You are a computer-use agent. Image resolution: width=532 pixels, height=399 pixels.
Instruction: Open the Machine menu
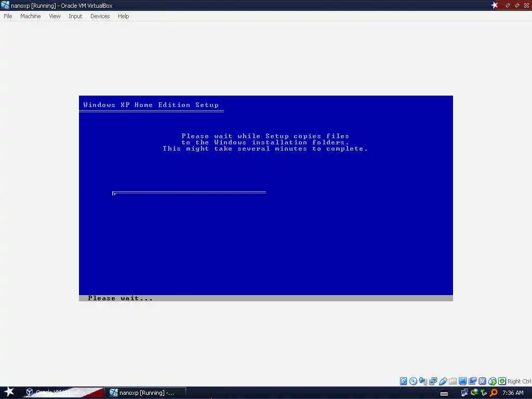31,16
